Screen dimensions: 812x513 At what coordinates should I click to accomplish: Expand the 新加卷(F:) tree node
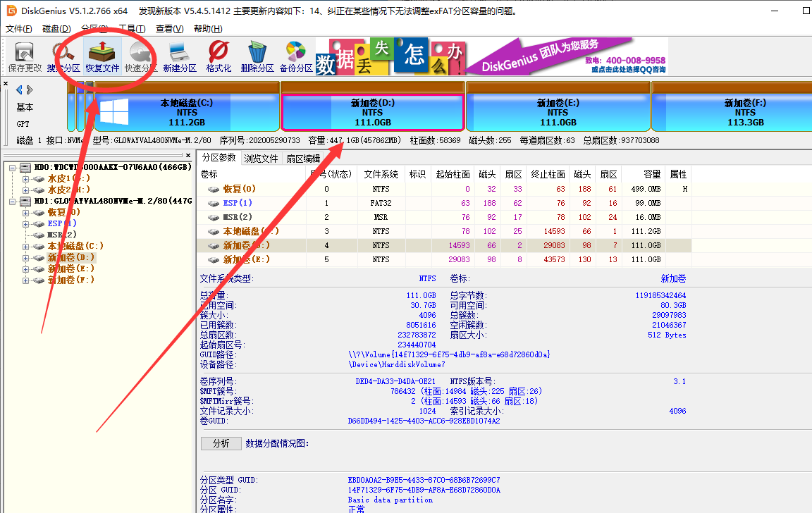(x=25, y=280)
